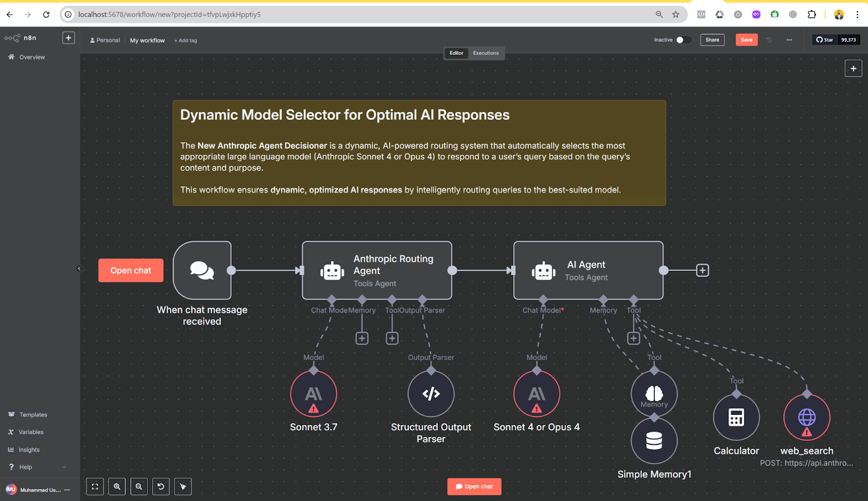Click the Share button
This screenshot has height=501, width=868.
tap(712, 40)
